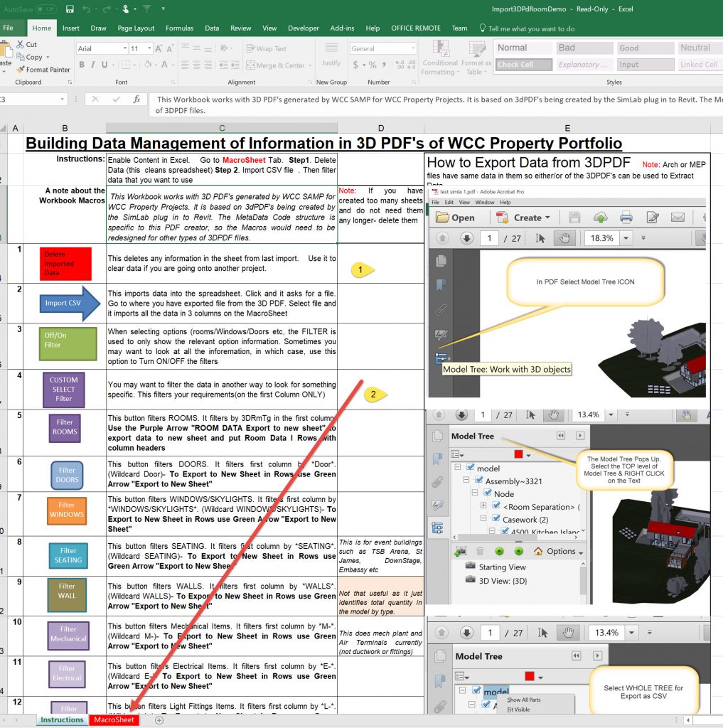
Task: Click the Save icon in title bar
Action: pos(69,9)
